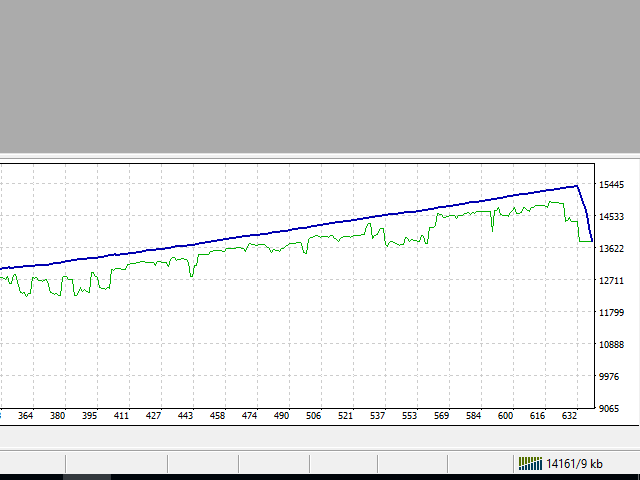The height and width of the screenshot is (480, 640).
Task: Click the 14161/9 kb traffic indicator
Action: pos(574,463)
